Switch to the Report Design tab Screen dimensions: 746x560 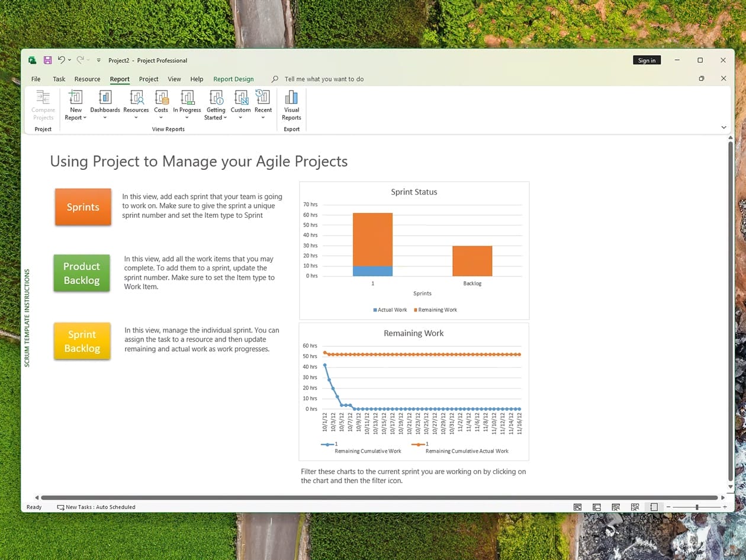pos(233,79)
